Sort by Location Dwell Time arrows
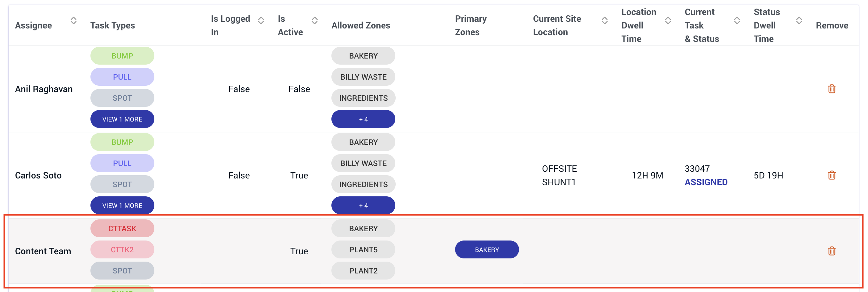 668,20
